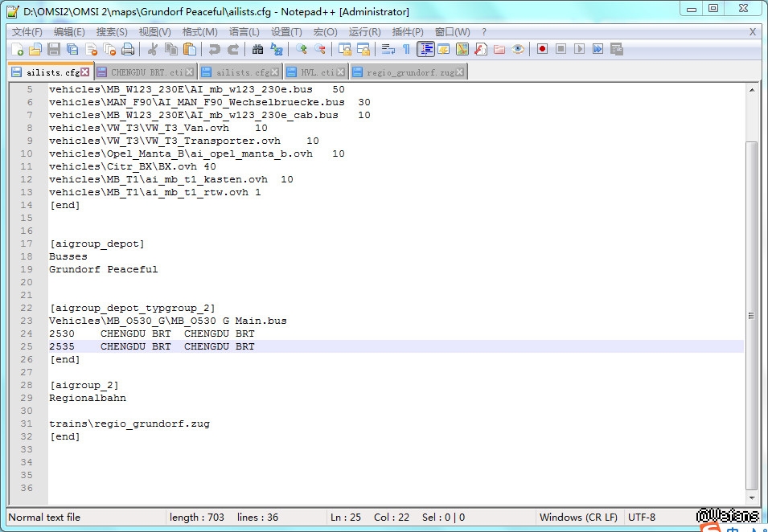The height and width of the screenshot is (532, 768).
Task: Click the New file toolbar icon
Action: (17, 50)
